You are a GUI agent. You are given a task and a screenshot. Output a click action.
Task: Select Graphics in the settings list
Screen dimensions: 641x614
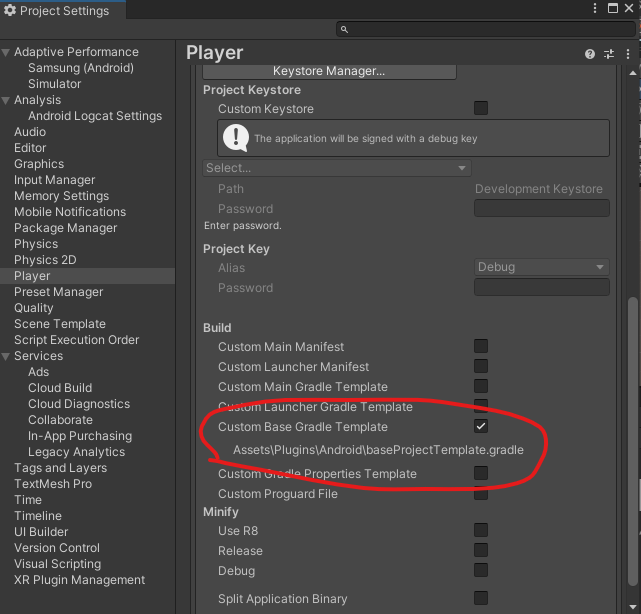click(39, 164)
